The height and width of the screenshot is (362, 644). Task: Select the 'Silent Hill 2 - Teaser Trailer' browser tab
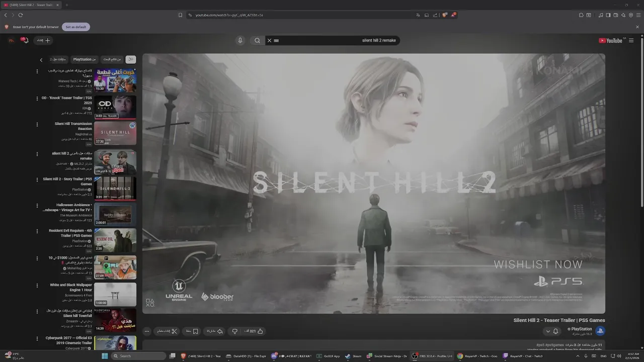click(31, 5)
